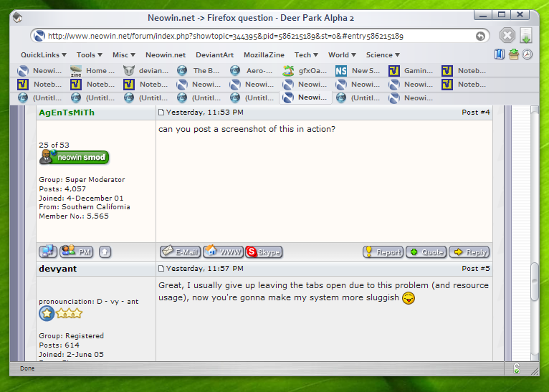Switch to the Gamin... tab

tap(411, 71)
